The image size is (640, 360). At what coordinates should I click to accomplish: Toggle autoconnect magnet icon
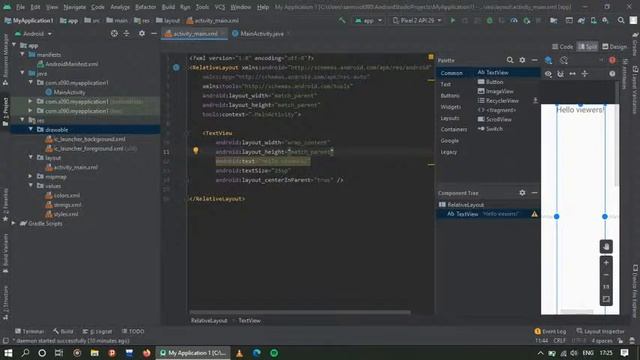pyautogui.click(x=560, y=74)
